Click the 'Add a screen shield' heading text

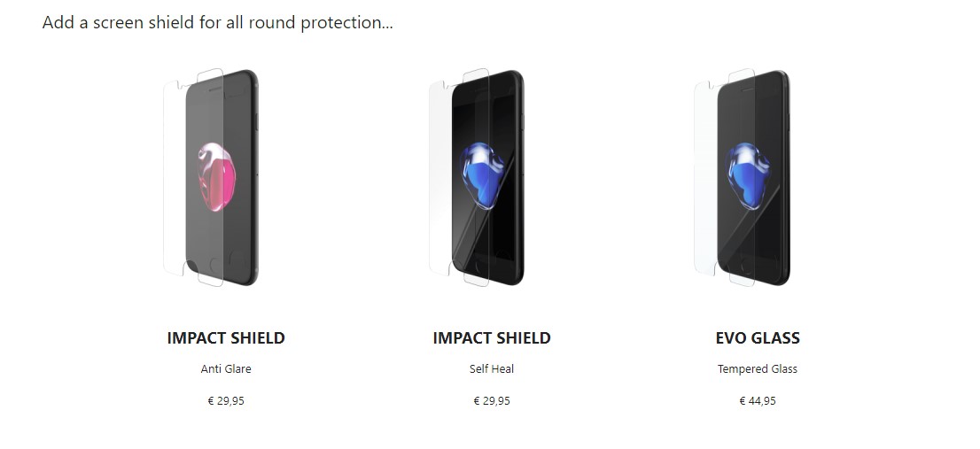(x=217, y=22)
